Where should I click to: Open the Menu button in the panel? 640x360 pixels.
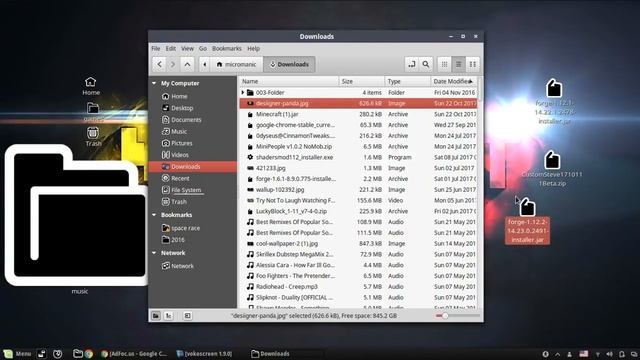pos(18,354)
